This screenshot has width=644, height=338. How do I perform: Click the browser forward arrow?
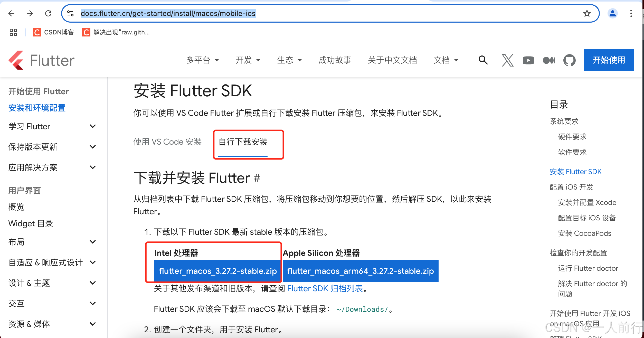[x=30, y=13]
